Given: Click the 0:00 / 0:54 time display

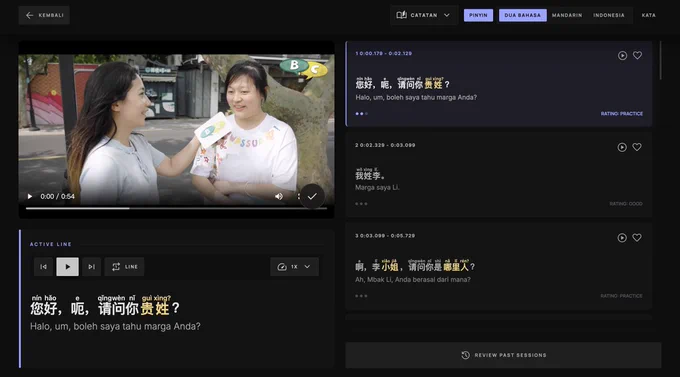Looking at the screenshot, I should tap(57, 197).
